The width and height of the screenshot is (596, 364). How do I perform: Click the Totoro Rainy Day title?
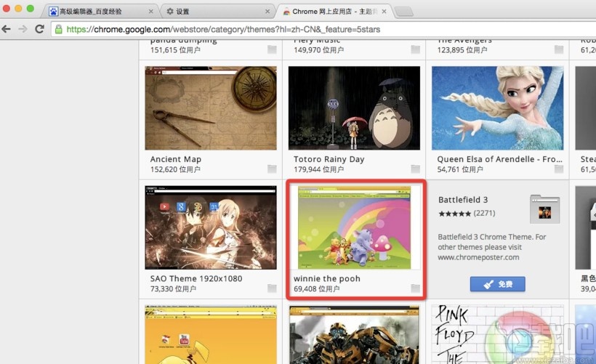click(329, 159)
